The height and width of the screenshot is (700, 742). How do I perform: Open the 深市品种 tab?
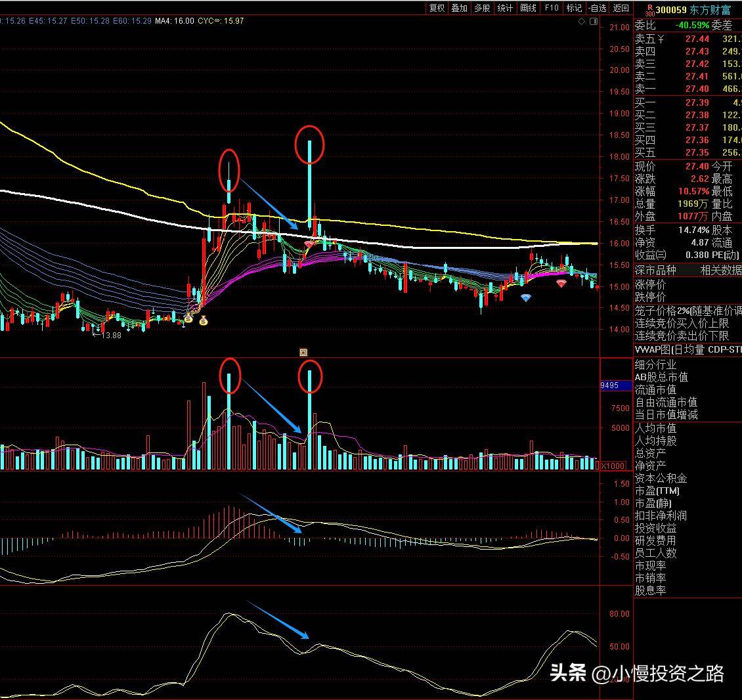[x=655, y=271]
